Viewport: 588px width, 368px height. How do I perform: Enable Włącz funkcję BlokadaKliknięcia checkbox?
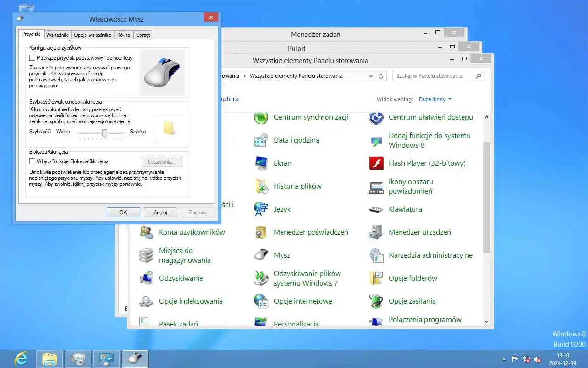(x=32, y=161)
